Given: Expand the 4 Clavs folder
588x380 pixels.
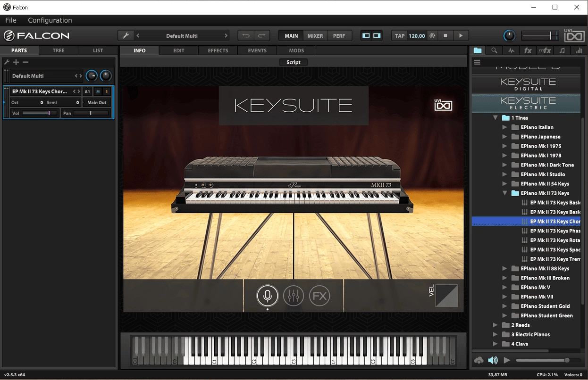Looking at the screenshot, I should pyautogui.click(x=495, y=344).
